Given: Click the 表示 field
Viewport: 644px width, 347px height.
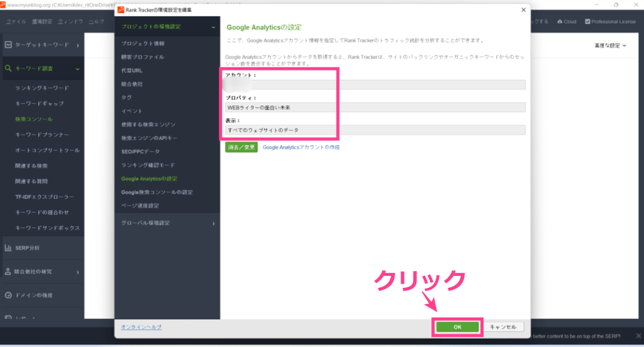Looking at the screenshot, I should point(375,129).
